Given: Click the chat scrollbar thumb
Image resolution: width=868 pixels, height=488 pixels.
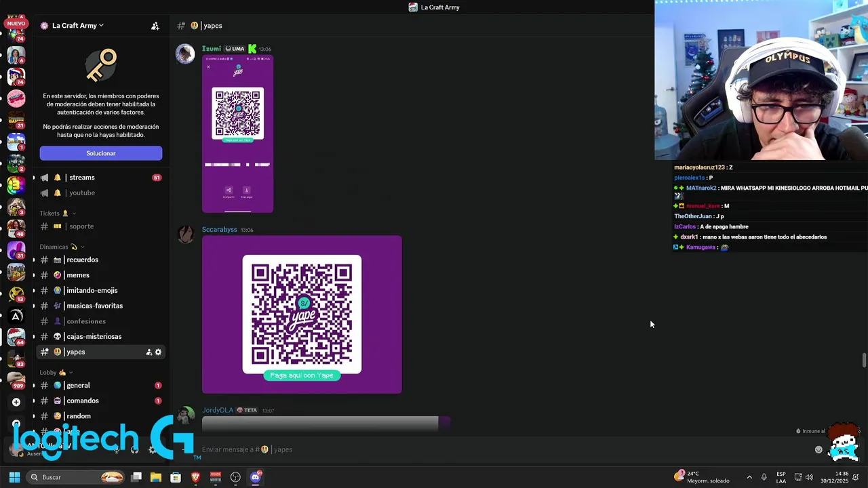Looking at the screenshot, I should click(x=864, y=360).
